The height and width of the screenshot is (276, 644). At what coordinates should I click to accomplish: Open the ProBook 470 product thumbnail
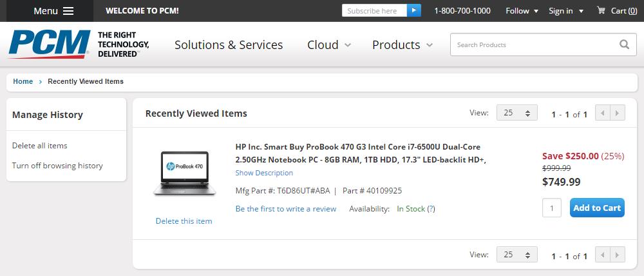click(x=184, y=173)
